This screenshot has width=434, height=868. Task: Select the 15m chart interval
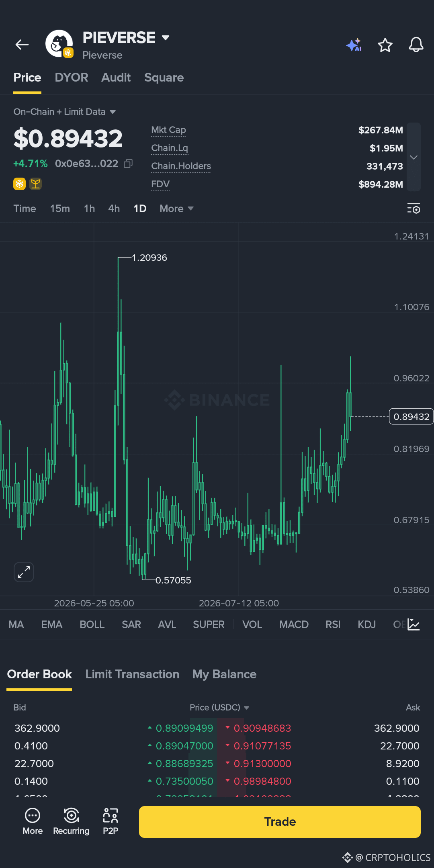pyautogui.click(x=60, y=209)
